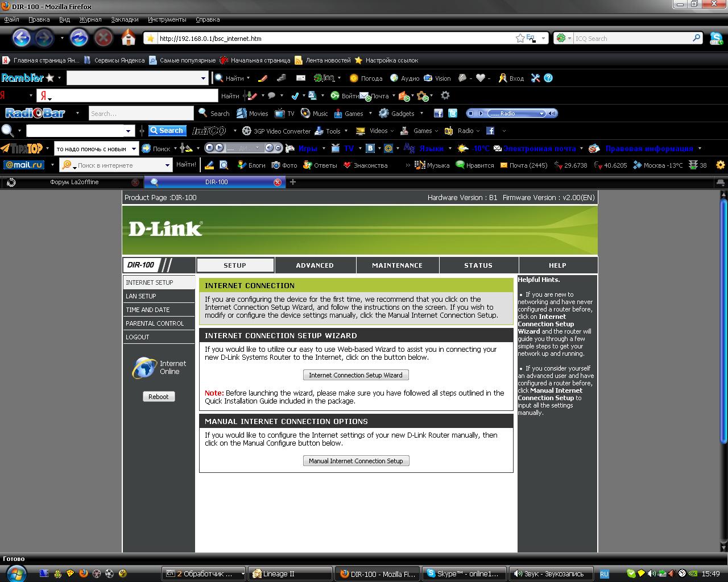Click the page vertical scrollbar
728x582 pixels.
click(x=723, y=320)
